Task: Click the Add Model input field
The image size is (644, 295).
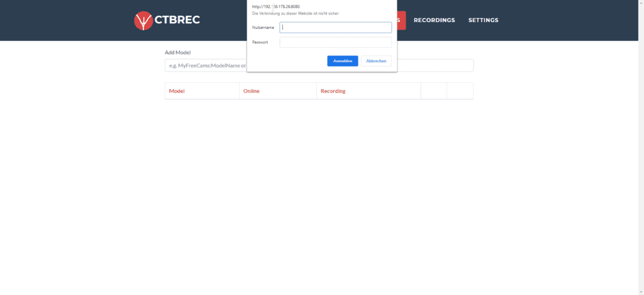Action: 319,65
